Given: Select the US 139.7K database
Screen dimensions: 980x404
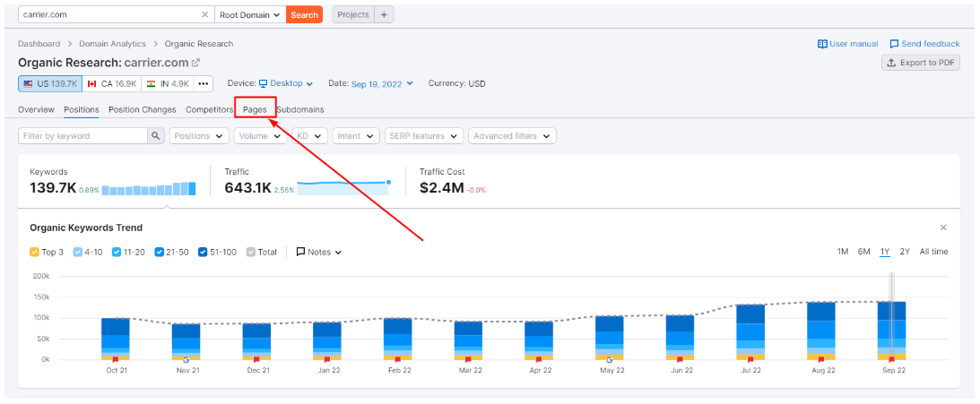Looking at the screenshot, I should (50, 83).
